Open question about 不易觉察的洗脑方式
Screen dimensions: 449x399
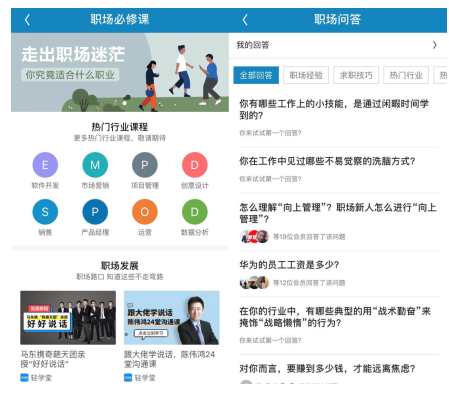click(x=327, y=161)
